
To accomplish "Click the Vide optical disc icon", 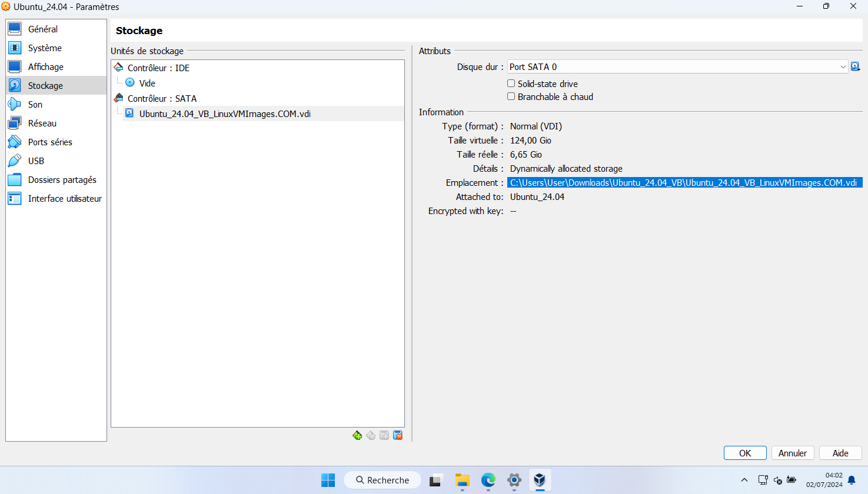I will tap(130, 82).
